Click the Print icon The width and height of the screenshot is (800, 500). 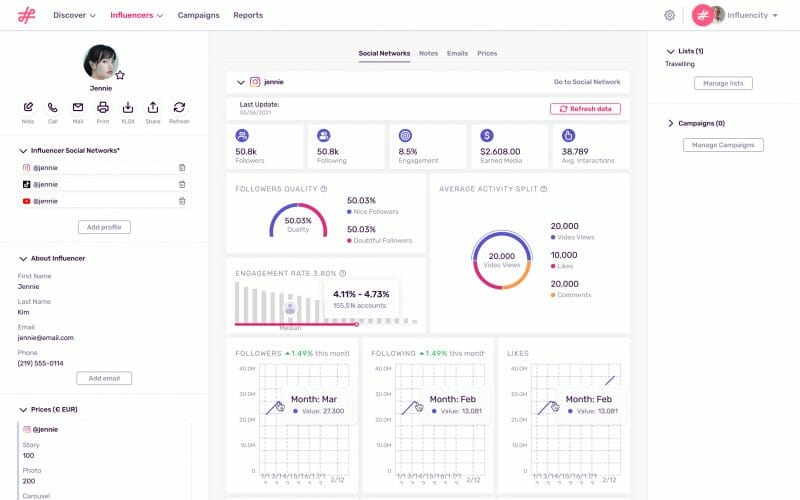pos(103,107)
